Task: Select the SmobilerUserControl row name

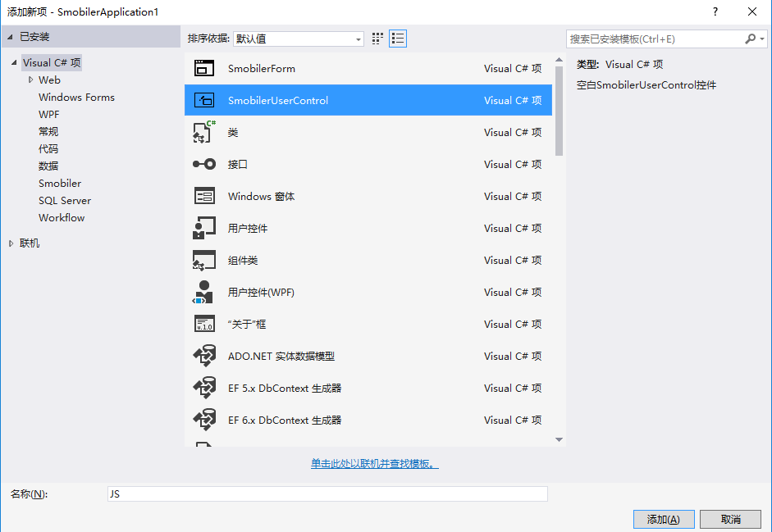Action: click(277, 100)
